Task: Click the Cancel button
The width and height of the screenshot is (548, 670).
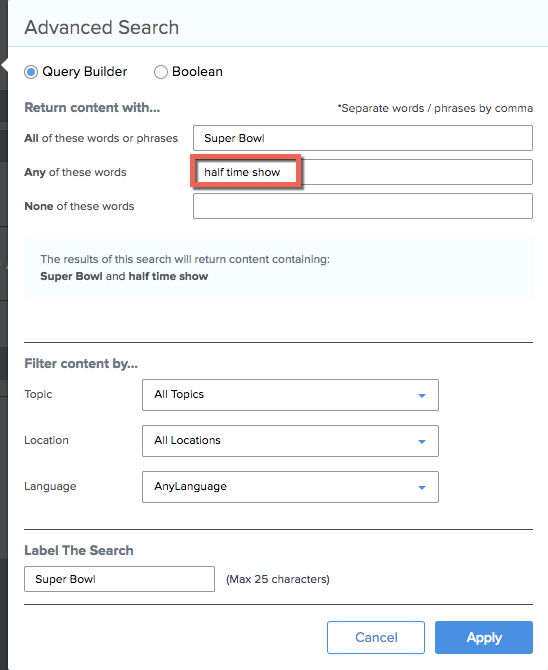Action: coord(376,638)
